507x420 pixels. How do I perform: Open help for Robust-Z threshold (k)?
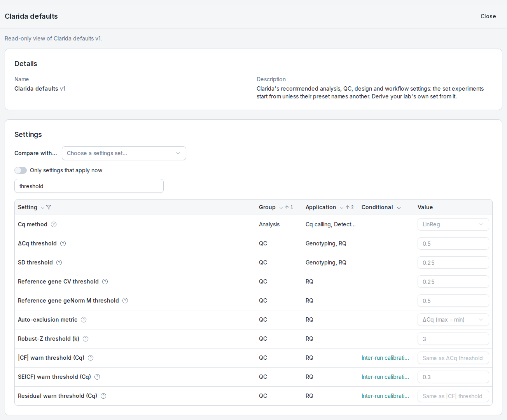86,339
